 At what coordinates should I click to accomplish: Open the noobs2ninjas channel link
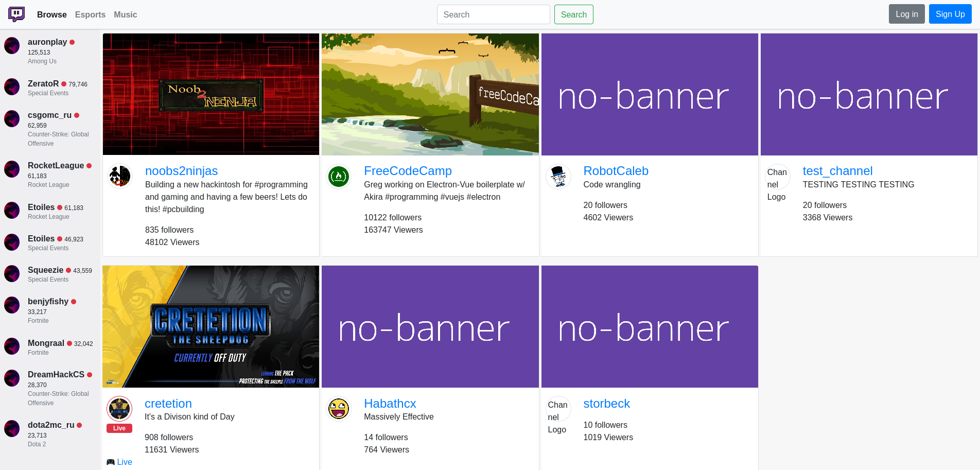[x=181, y=171]
